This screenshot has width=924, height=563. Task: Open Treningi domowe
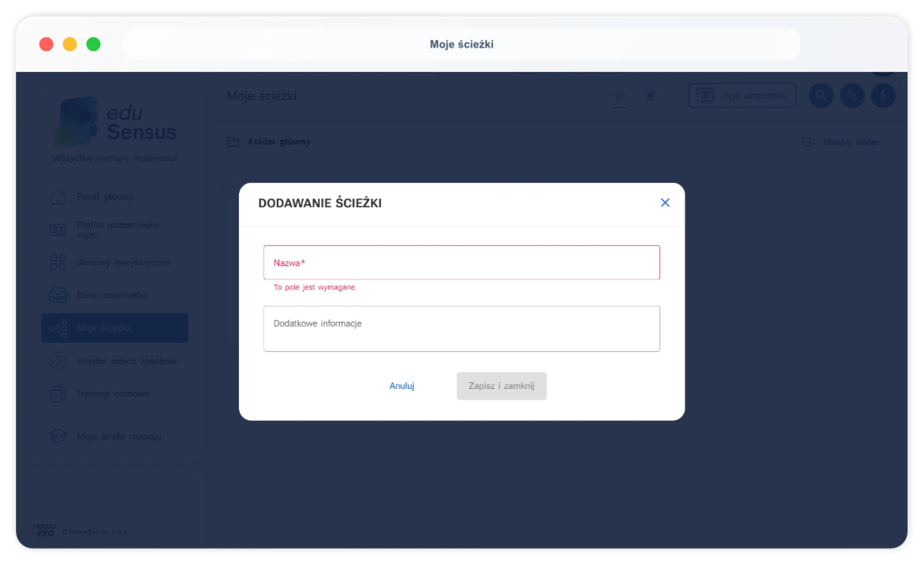113,394
